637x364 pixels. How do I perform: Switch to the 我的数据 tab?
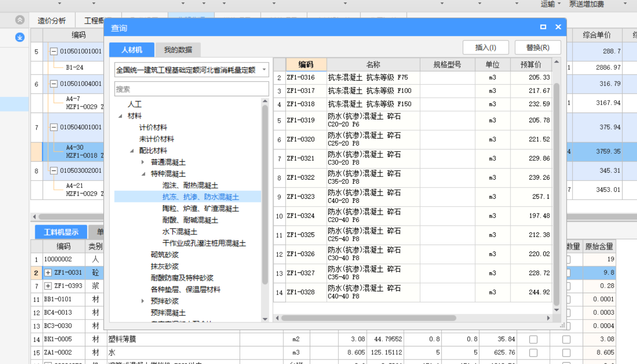click(x=178, y=50)
